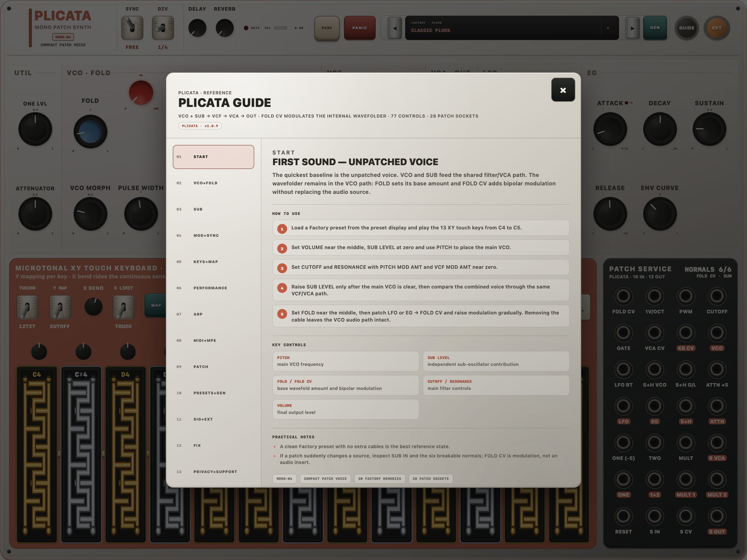Click the GATE patch socket
Screen dimensions: 747x560
point(623,333)
